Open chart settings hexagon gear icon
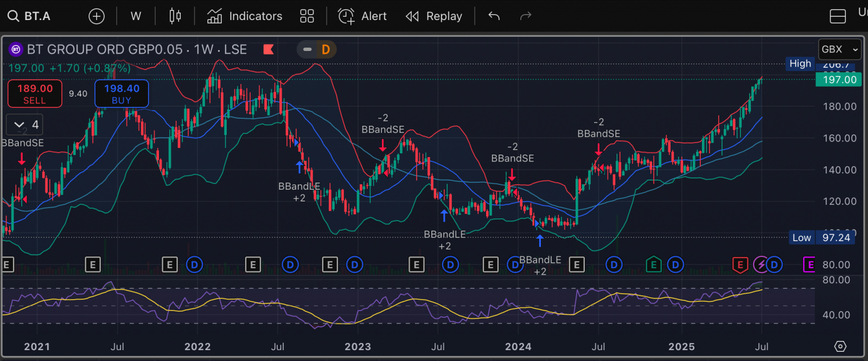Viewport: 868px width, 361px height. (x=840, y=346)
